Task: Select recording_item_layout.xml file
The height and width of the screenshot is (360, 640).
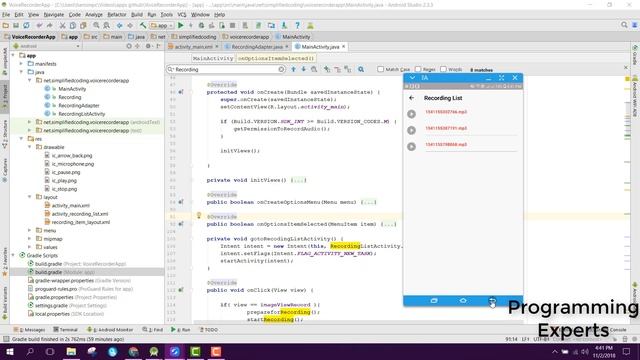Action: (x=80, y=222)
